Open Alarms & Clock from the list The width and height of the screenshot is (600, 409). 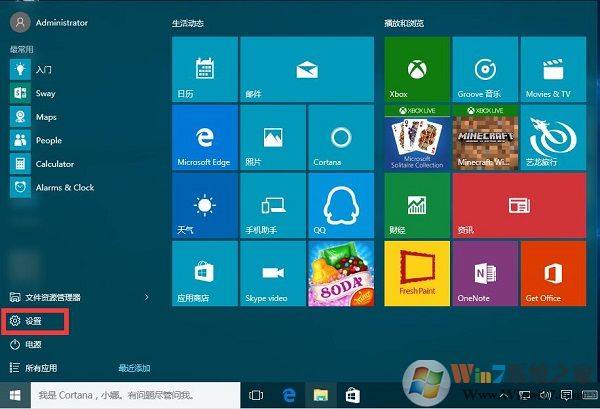coord(52,187)
